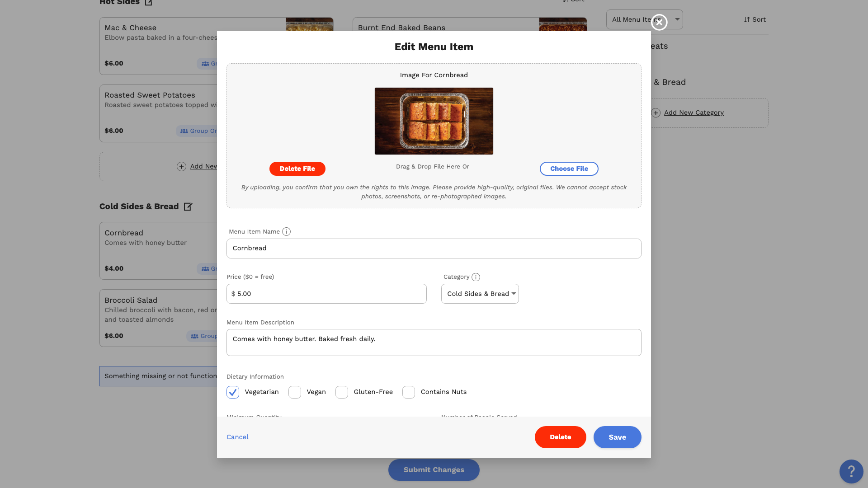The width and height of the screenshot is (868, 488).
Task: Click the cornbread image thumbnail
Action: tap(434, 121)
